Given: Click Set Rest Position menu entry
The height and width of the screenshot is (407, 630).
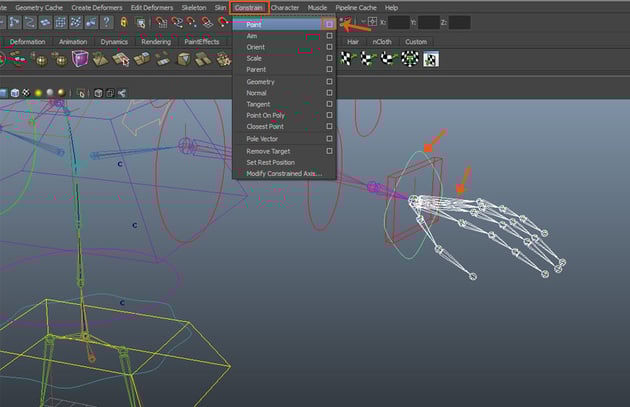Looking at the screenshot, I should (x=269, y=162).
